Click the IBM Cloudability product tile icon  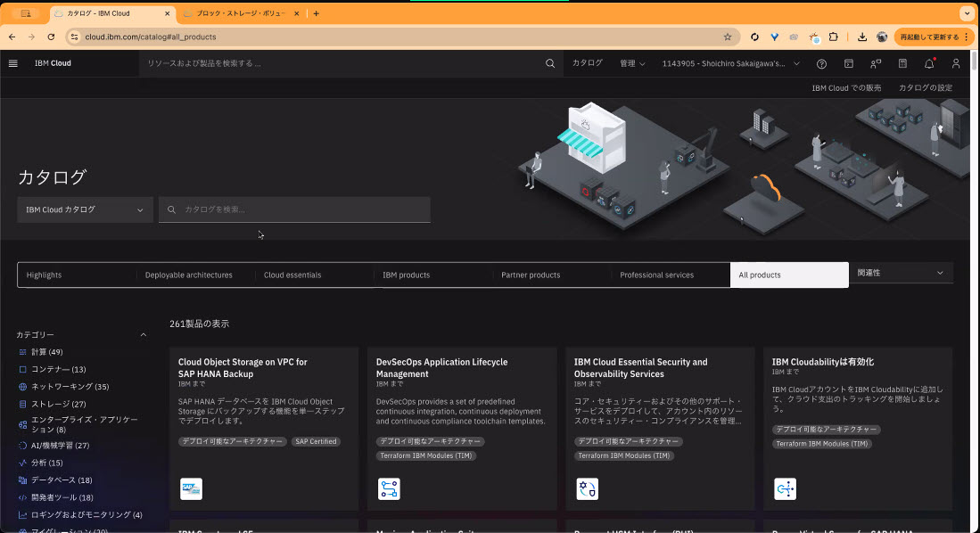(785, 488)
